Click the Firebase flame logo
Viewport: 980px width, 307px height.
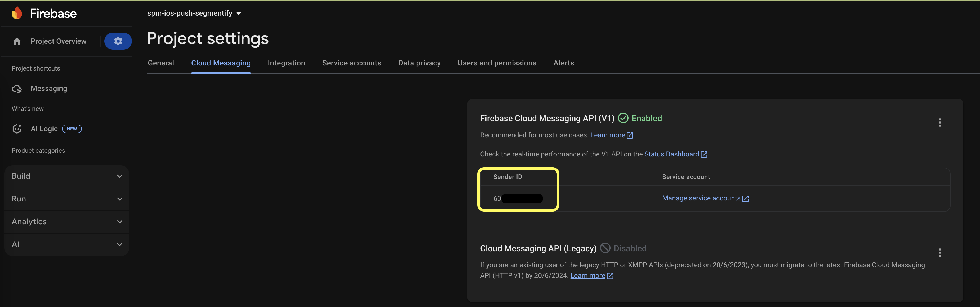tap(17, 12)
